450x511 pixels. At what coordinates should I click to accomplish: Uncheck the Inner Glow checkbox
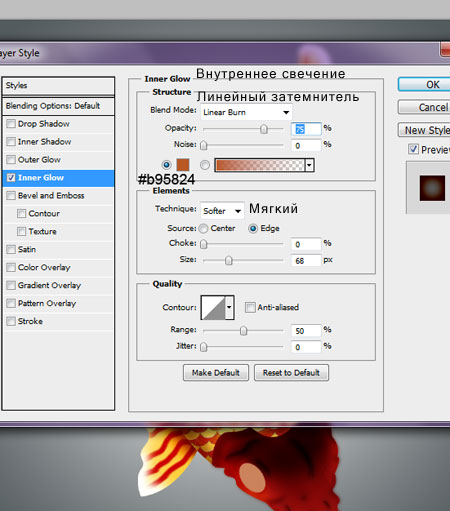(x=11, y=178)
